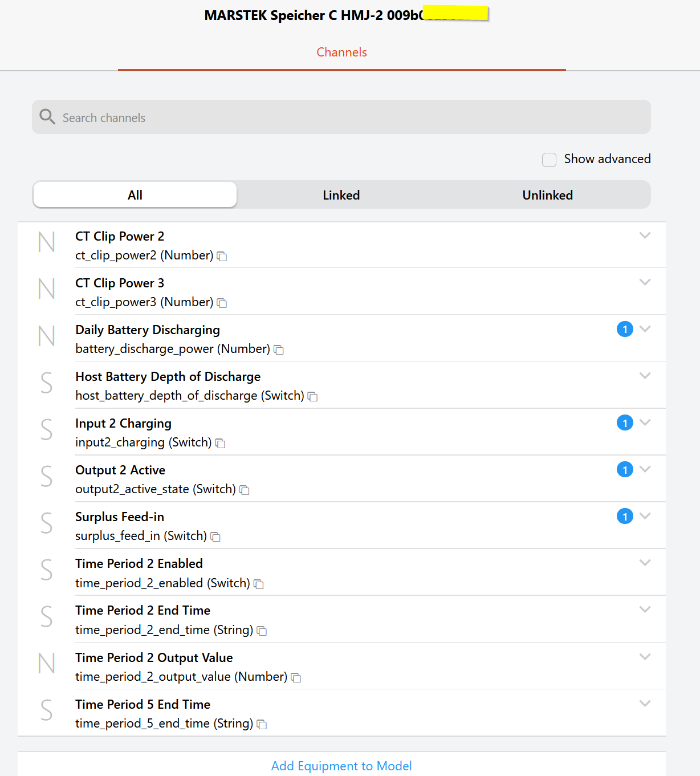The height and width of the screenshot is (776, 700).
Task: Select Output 2 Active channel title
Action: coord(120,470)
